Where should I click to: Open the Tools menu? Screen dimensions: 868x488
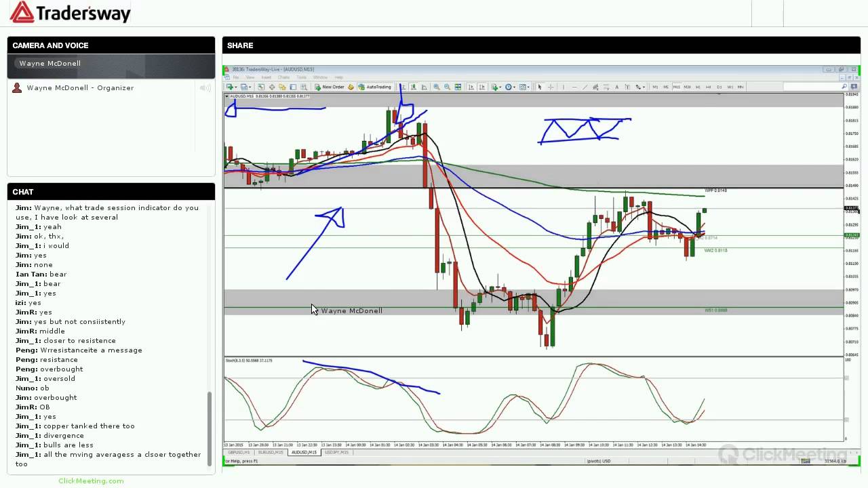click(301, 77)
